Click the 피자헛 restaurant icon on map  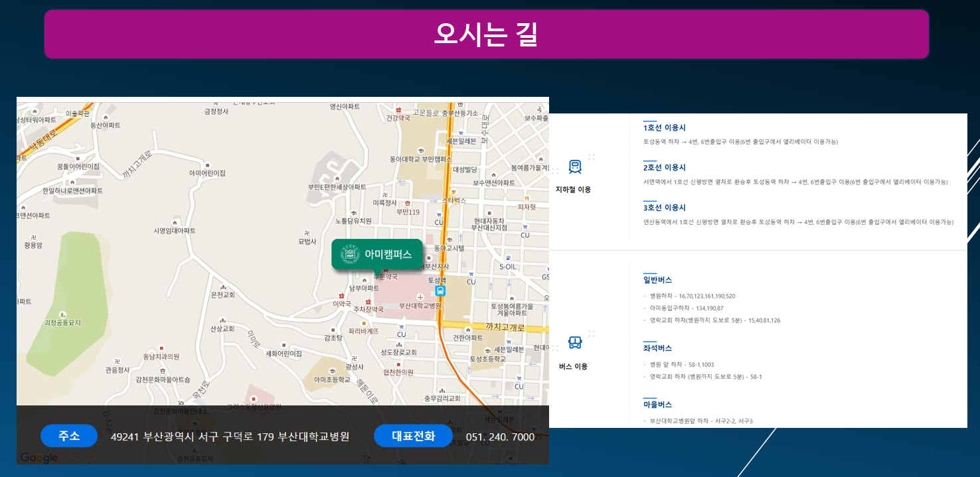pyautogui.click(x=527, y=198)
